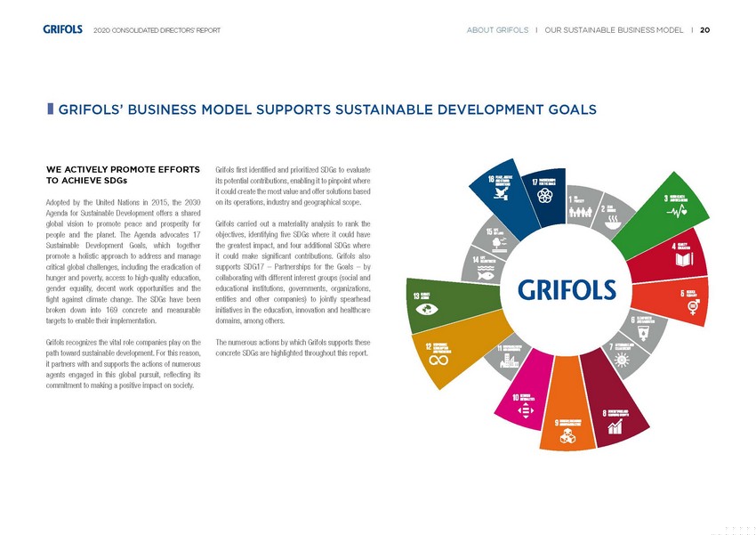Select the SDG 2 Zero Hunger bowl icon

tap(610, 225)
